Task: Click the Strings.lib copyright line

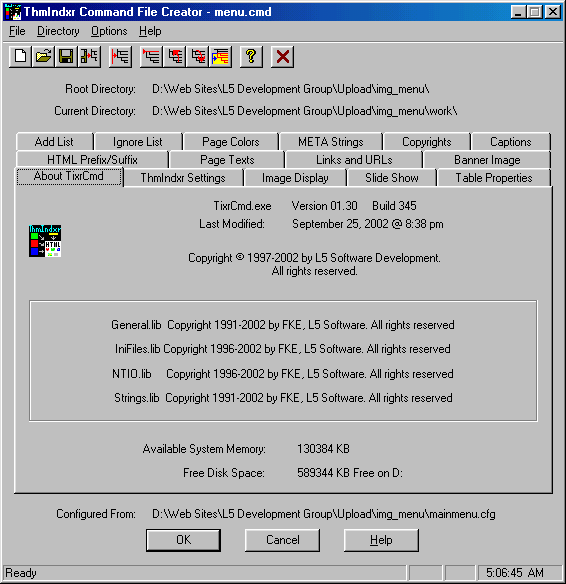Action: [x=283, y=398]
